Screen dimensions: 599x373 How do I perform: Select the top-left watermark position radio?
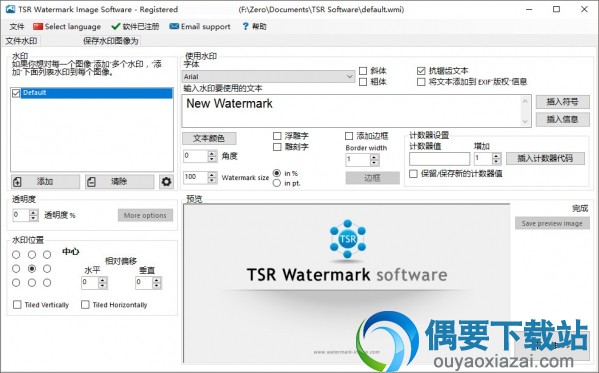click(16, 255)
